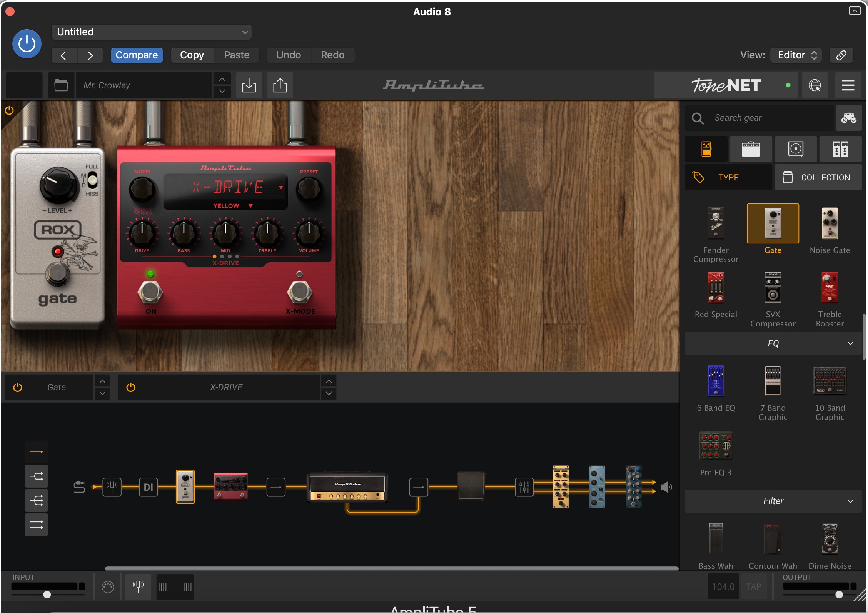Collapse the Filter section
Viewport: 868px width, 613px height.
point(773,501)
